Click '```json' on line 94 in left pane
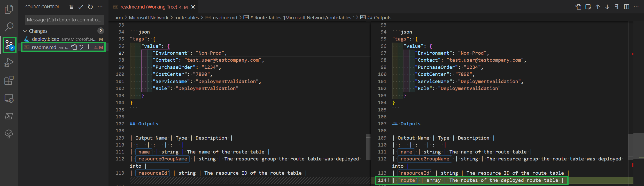This screenshot has width=644, height=186. [140, 32]
